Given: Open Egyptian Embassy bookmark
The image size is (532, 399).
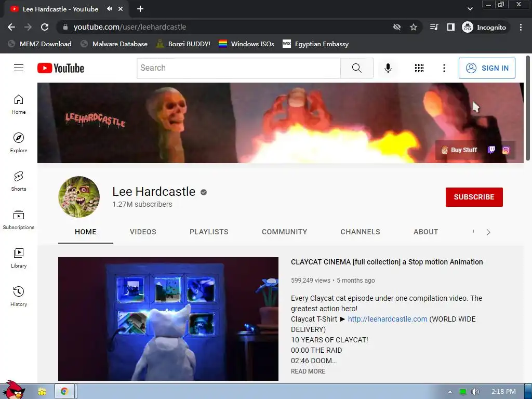Looking at the screenshot, I should pyautogui.click(x=315, y=44).
